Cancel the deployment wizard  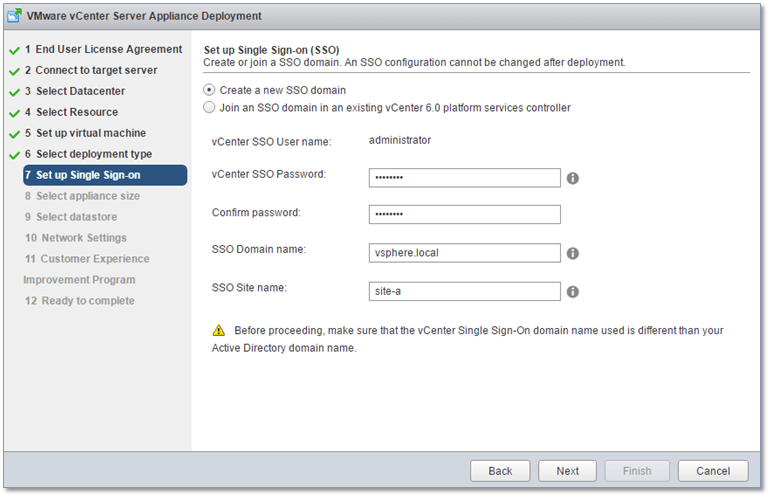tap(713, 471)
